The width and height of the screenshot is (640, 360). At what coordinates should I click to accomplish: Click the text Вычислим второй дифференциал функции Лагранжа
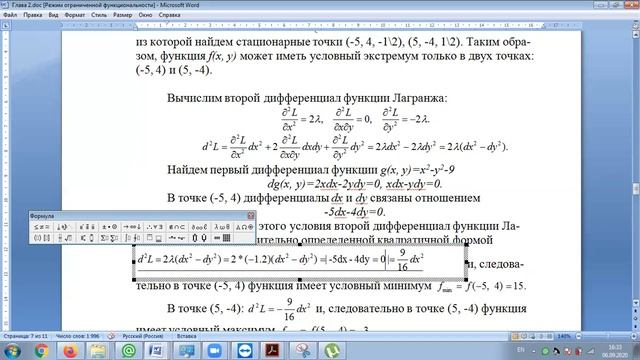pyautogui.click(x=307, y=98)
